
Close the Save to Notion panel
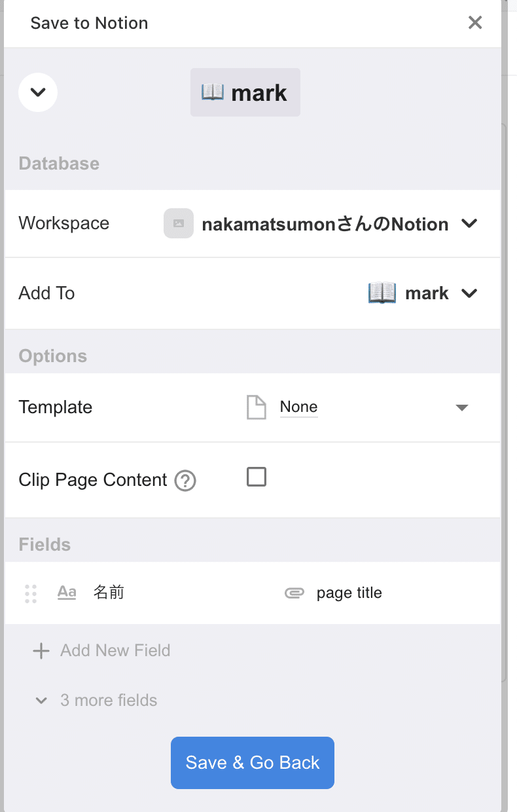(475, 23)
